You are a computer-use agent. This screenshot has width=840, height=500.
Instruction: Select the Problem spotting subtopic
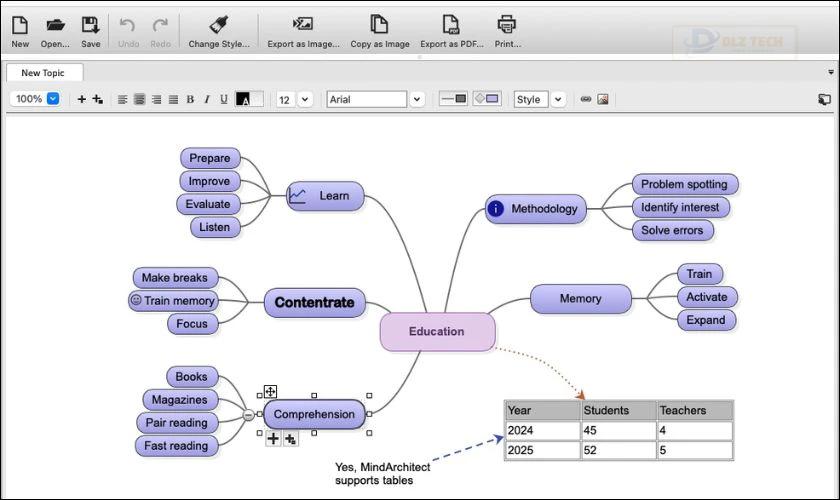(685, 184)
